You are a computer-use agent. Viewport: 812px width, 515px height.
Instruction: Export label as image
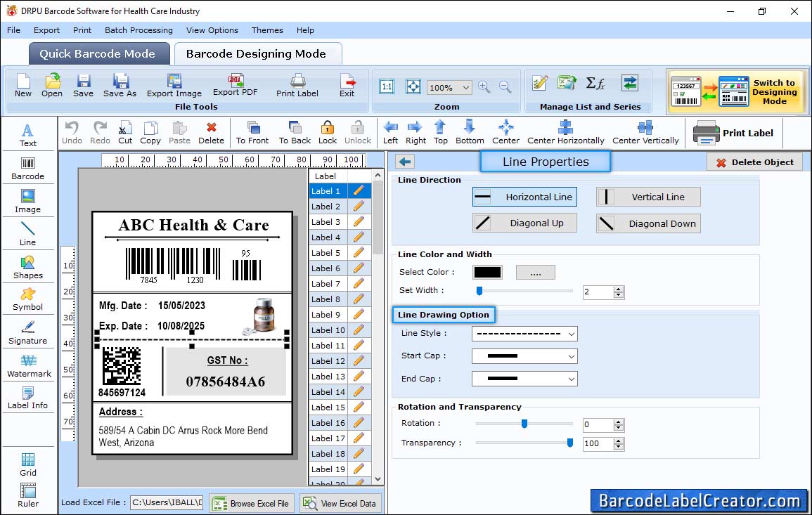(174, 86)
